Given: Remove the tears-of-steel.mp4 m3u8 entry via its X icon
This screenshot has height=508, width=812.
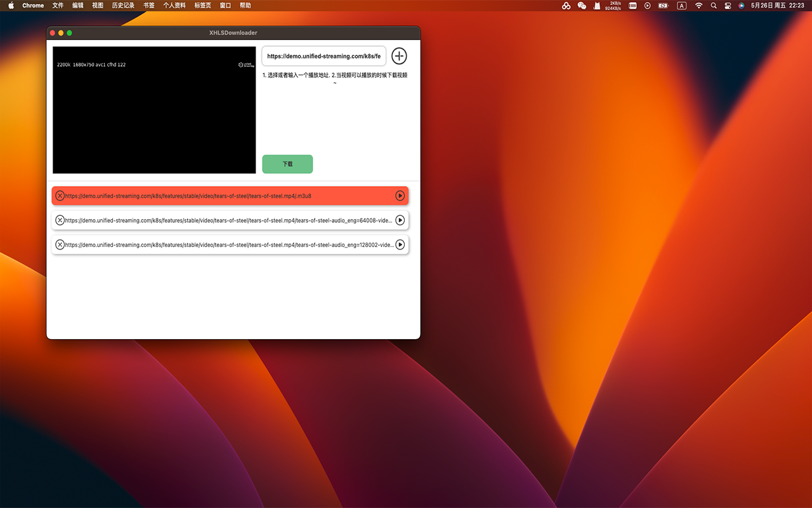Looking at the screenshot, I should pyautogui.click(x=60, y=196).
